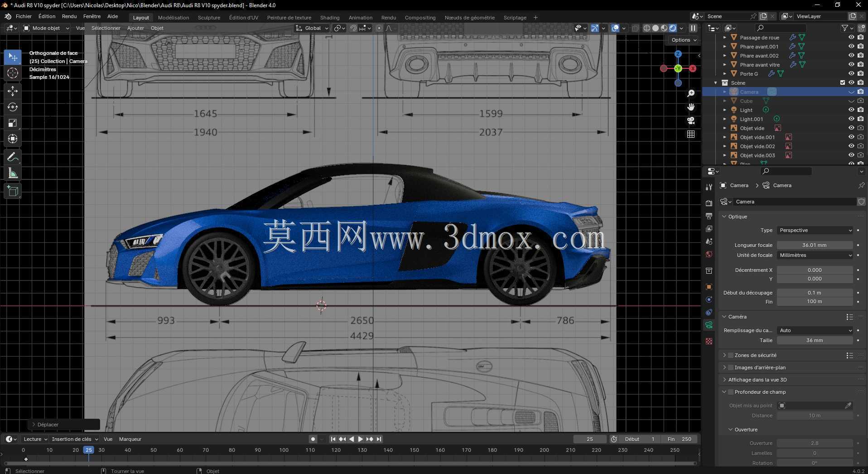
Task: Open Unité de focale Millimètres dropdown
Action: coord(815,255)
